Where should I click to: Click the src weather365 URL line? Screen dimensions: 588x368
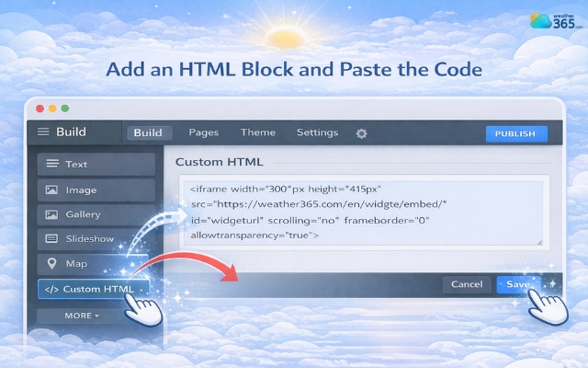[x=319, y=204]
